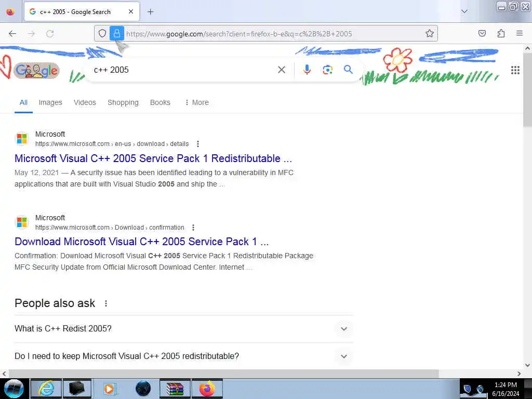The width and height of the screenshot is (532, 399).
Task: Open the Firefox hamburger application menu
Action: point(520,33)
